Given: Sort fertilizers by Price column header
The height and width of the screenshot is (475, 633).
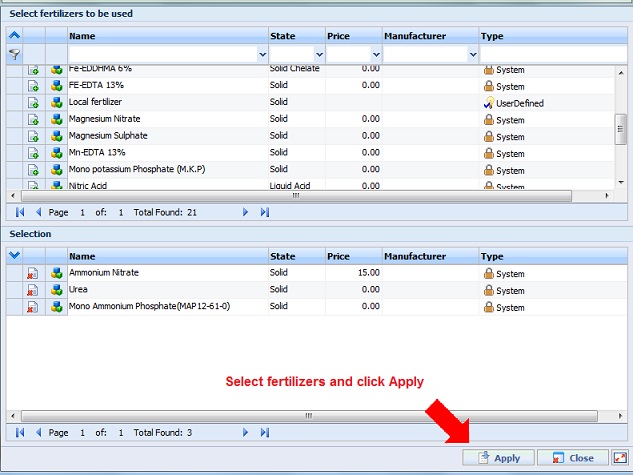Looking at the screenshot, I should click(354, 36).
